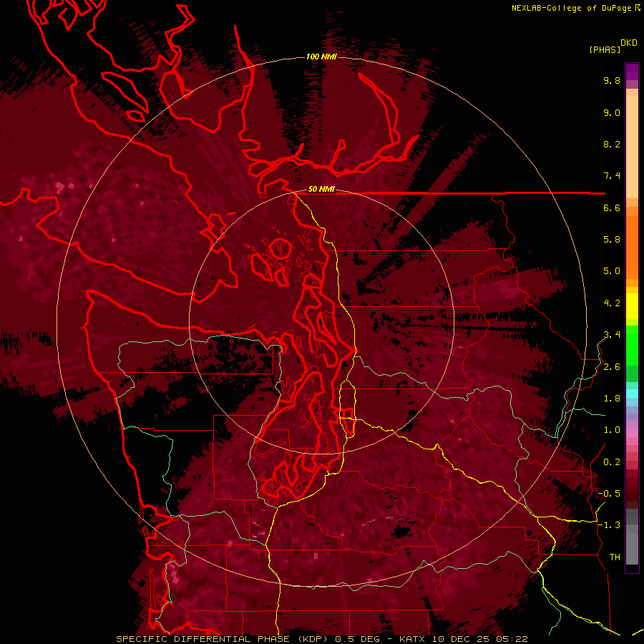The image size is (644, 644).
Task: Click the 100 NMI range ring label
Action: pos(321,57)
